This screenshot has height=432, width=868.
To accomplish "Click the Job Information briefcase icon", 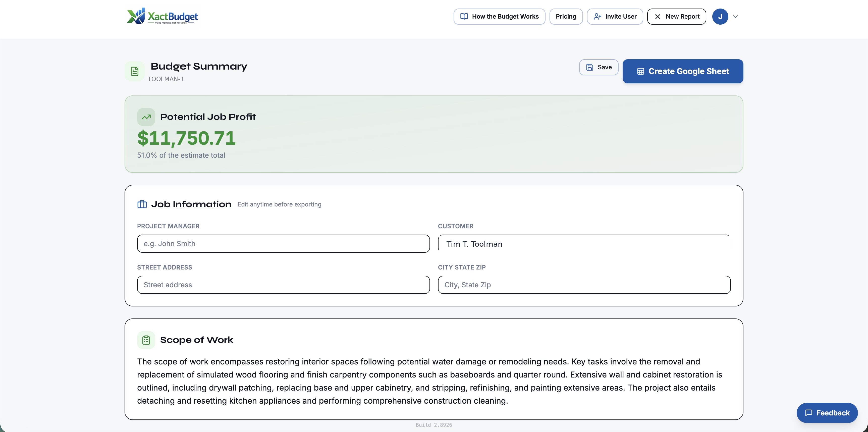I will [x=142, y=204].
